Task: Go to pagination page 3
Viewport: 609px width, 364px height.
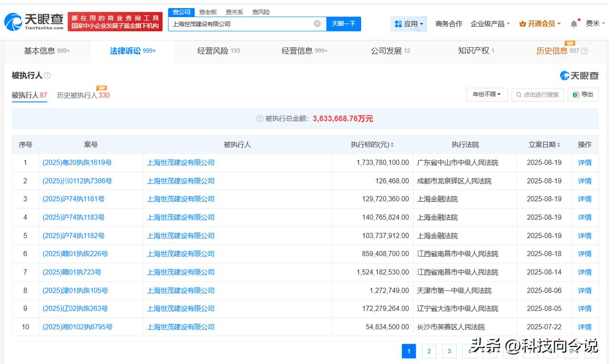Action: [x=449, y=351]
